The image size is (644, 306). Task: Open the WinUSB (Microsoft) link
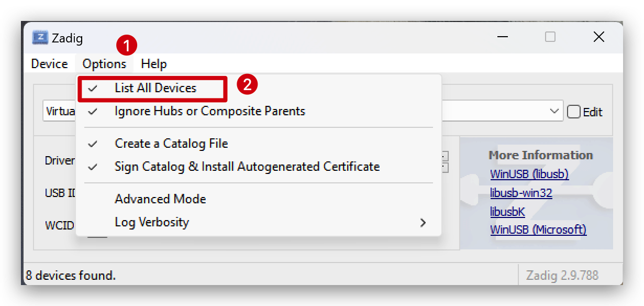pyautogui.click(x=538, y=229)
